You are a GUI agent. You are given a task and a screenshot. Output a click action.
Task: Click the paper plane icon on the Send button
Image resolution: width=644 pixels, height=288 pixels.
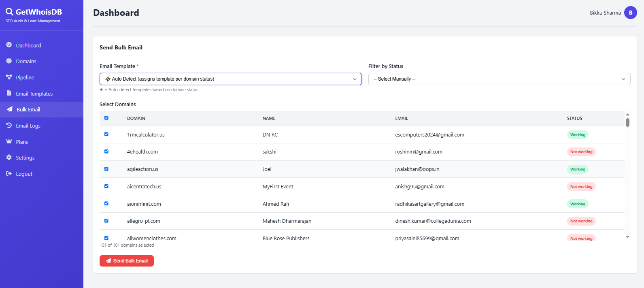click(108, 261)
